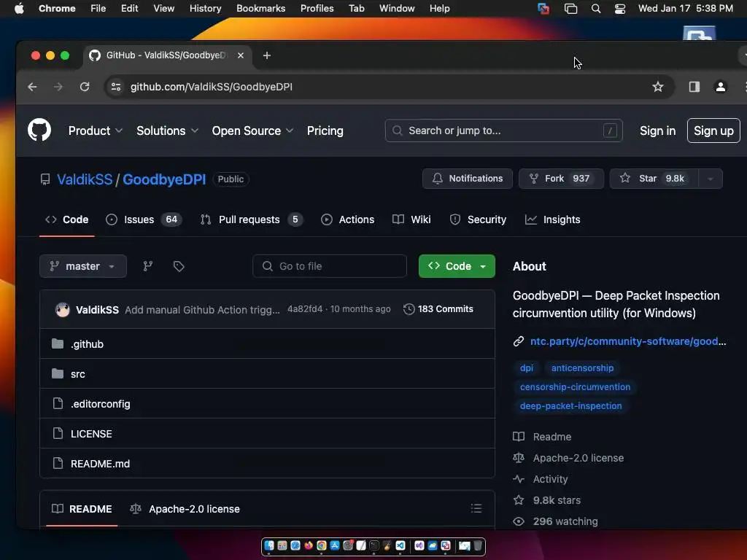Expand Open Source navigation menu

tap(252, 131)
